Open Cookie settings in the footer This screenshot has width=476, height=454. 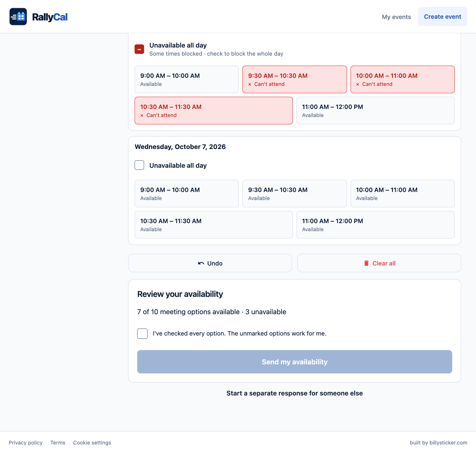click(92, 442)
